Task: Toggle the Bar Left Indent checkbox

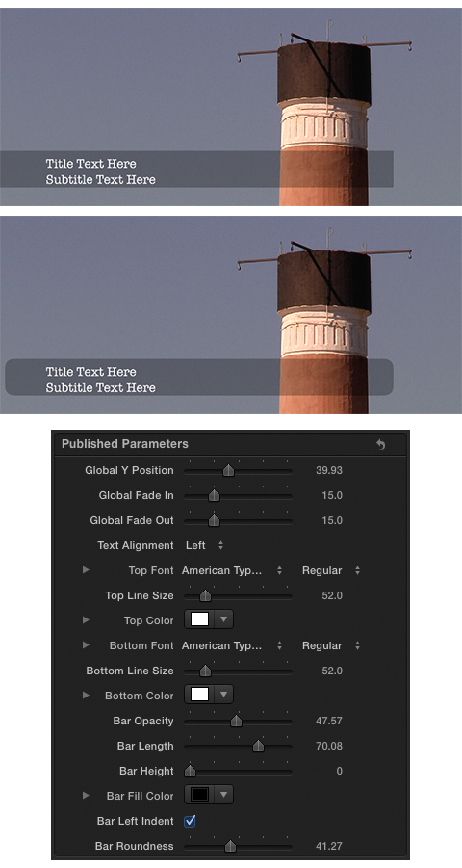Action: pyautogui.click(x=190, y=821)
